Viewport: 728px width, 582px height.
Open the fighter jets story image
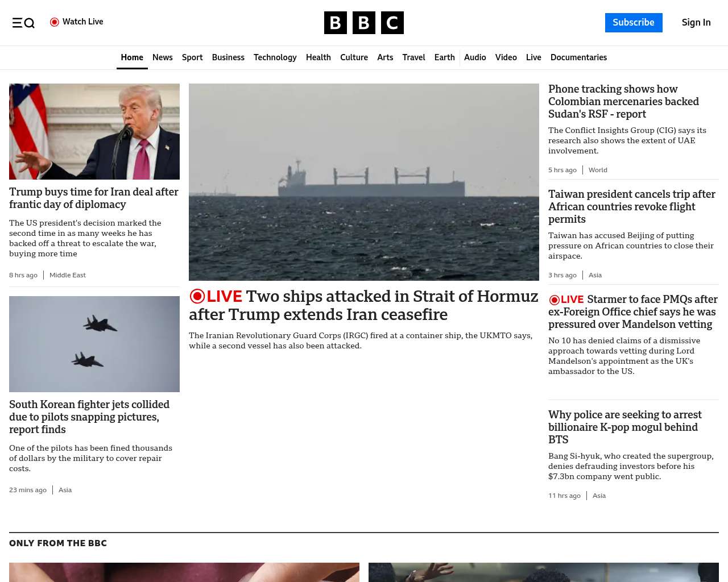click(x=94, y=344)
